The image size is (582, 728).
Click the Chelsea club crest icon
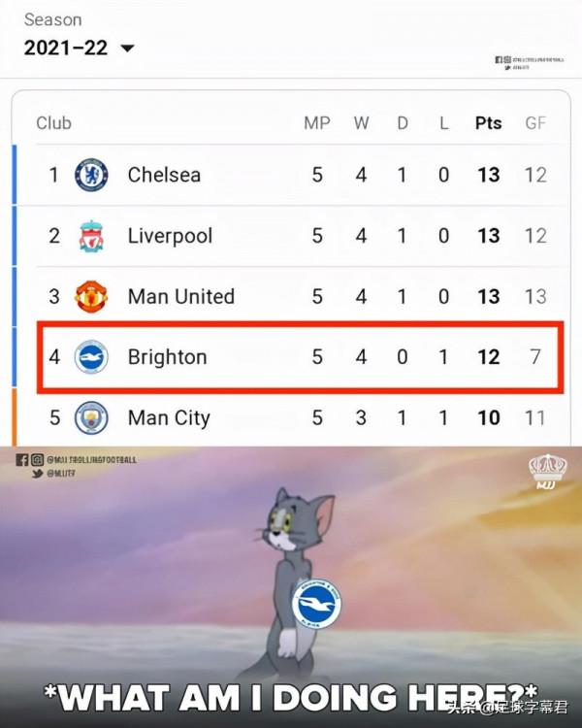pos(91,175)
